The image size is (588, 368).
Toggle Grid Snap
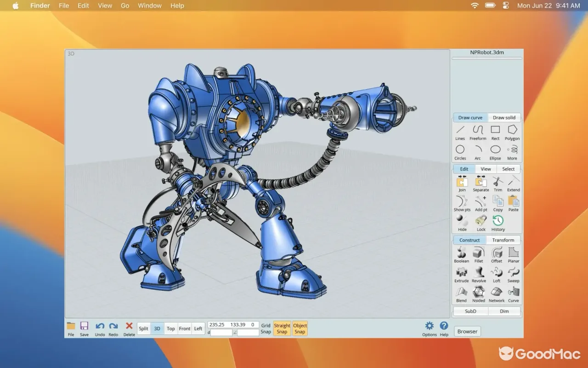pos(266,328)
